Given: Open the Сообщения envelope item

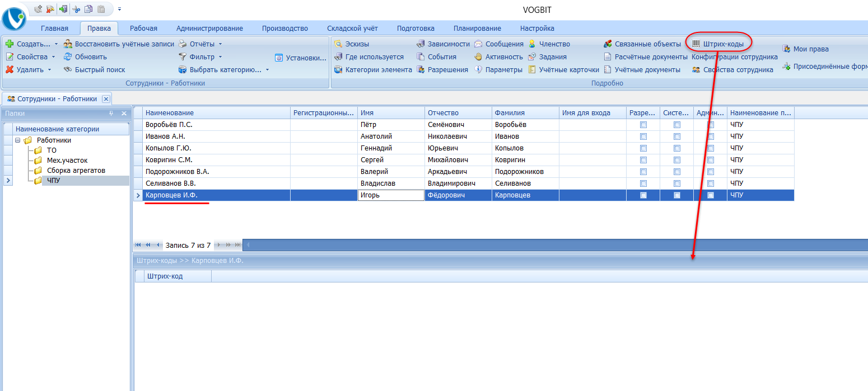Looking at the screenshot, I should tap(499, 44).
